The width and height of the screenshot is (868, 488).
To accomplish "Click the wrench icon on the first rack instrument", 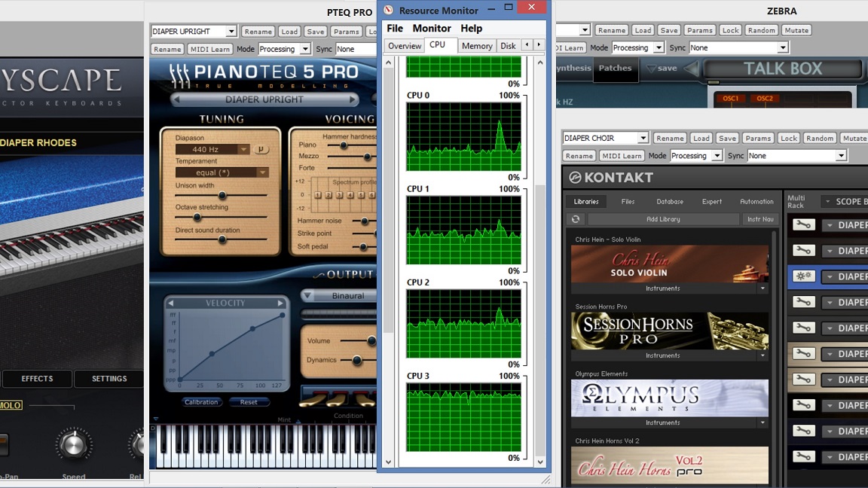I will click(x=803, y=225).
